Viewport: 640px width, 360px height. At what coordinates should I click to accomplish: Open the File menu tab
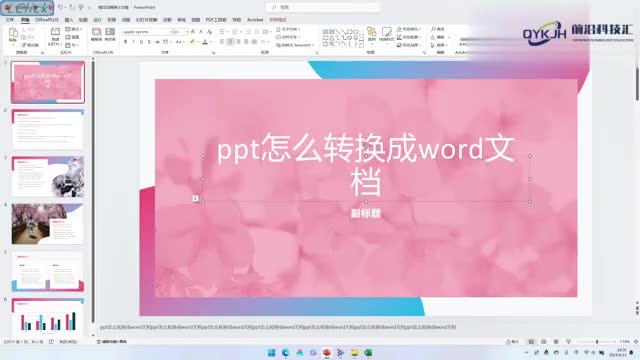tap(10, 20)
